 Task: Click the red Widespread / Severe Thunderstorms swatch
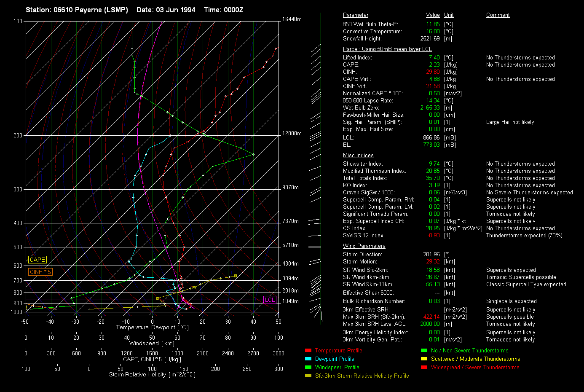[424, 367]
